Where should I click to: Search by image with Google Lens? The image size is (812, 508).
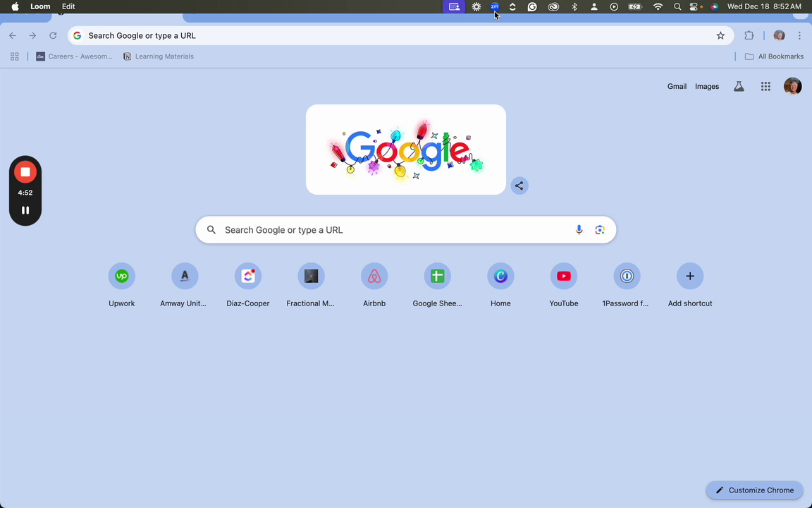[600, 229]
